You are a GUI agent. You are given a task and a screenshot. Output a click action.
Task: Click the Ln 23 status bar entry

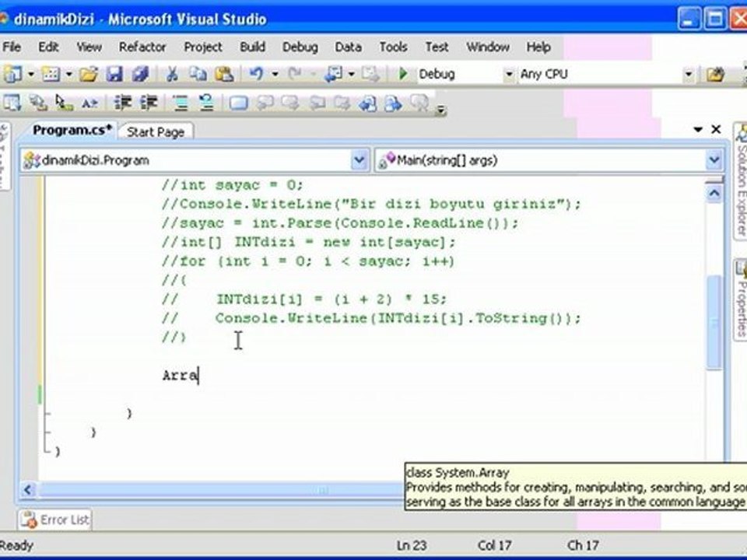click(411, 545)
